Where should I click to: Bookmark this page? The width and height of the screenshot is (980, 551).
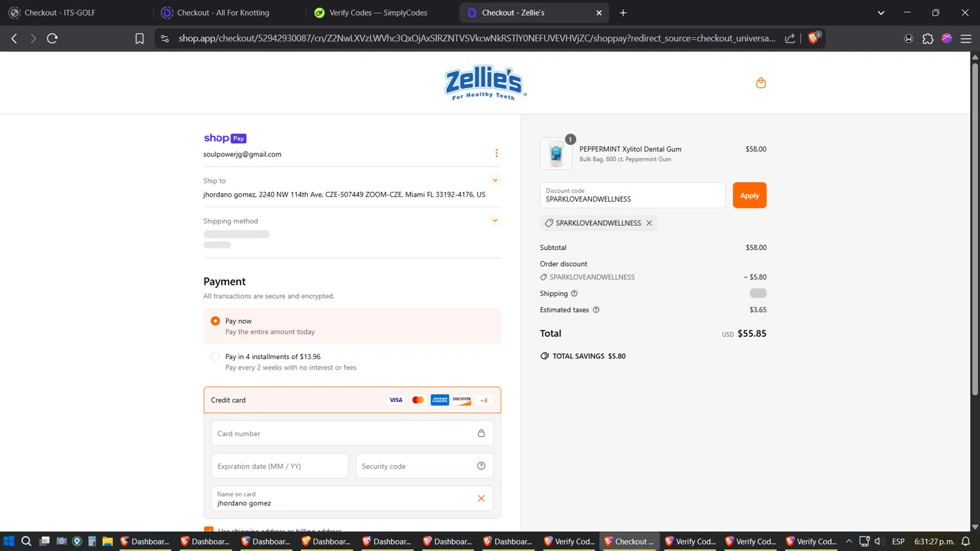[139, 39]
